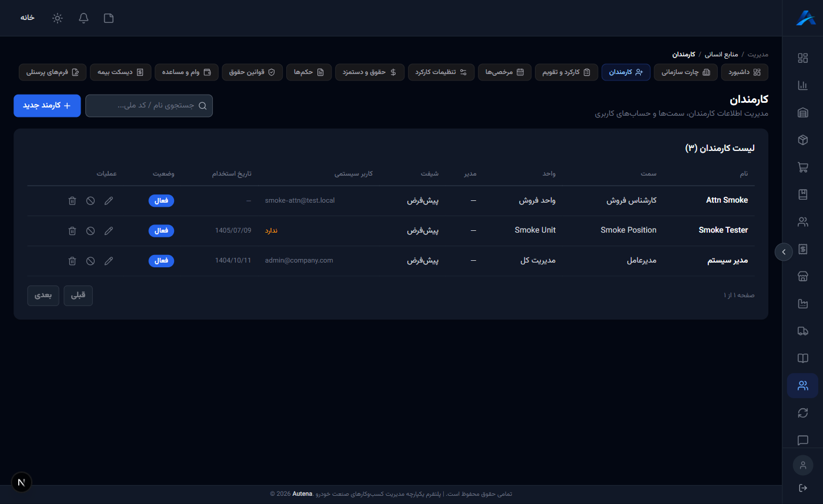
Task: Click the notification bell icon
Action: [83, 18]
